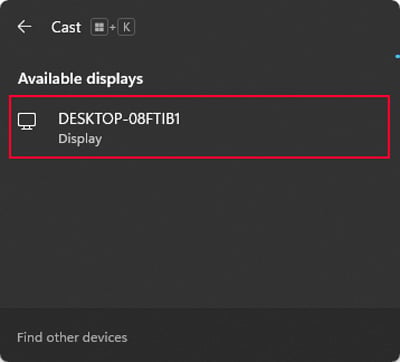Select the DESKTOP-08FTIB1 display entry
Image resolution: width=400 pixels, height=362 pixels.
tap(199, 127)
